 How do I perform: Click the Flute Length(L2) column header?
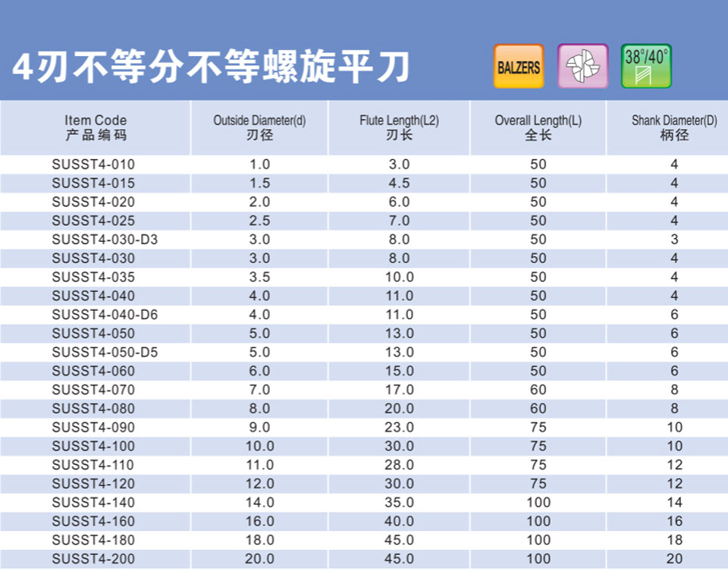tap(399, 127)
